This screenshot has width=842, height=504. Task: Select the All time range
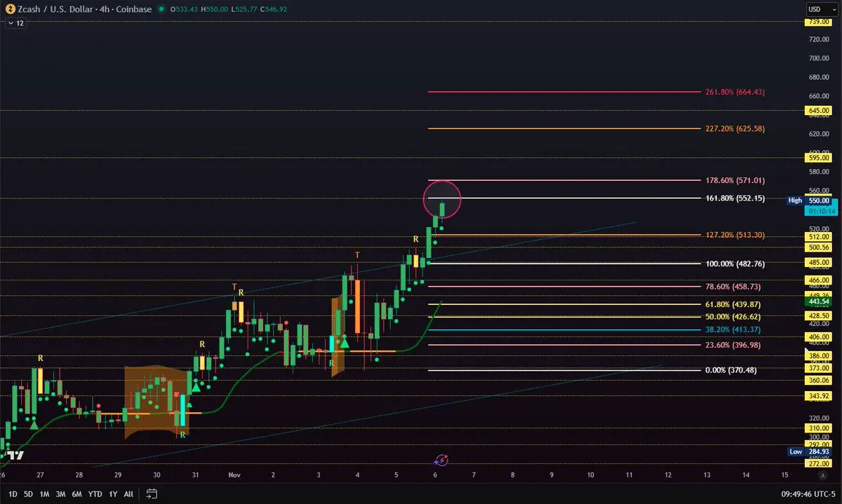point(128,494)
